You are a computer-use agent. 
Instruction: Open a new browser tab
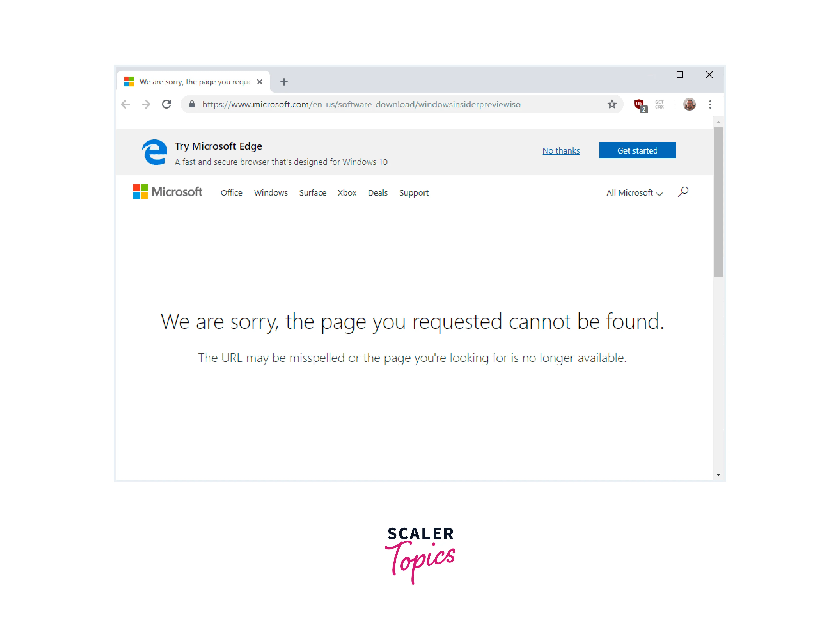[x=284, y=82]
